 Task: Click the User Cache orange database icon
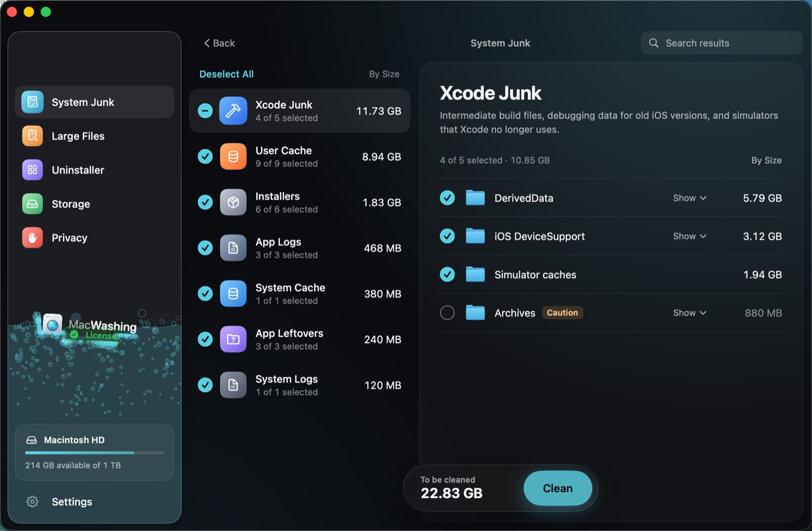[x=233, y=156]
